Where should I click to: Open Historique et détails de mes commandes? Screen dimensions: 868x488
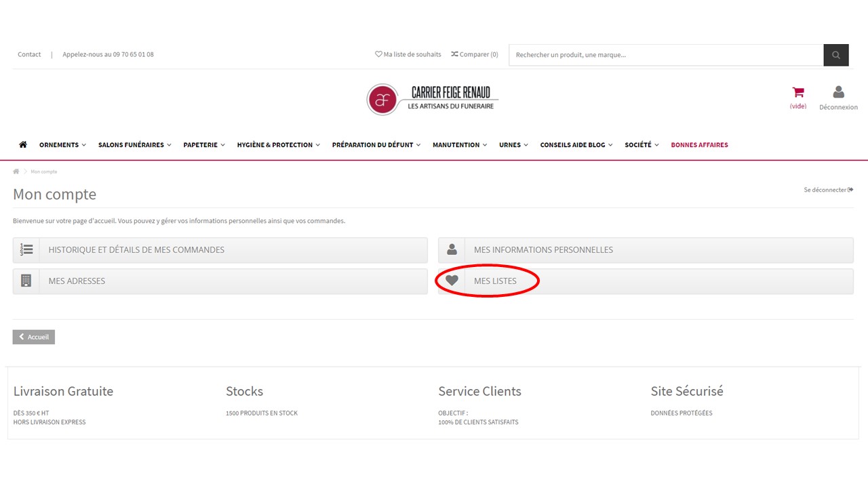220,249
